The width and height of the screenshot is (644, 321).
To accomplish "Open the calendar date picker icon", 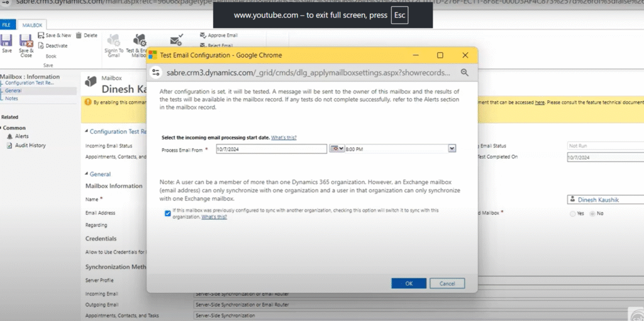I will point(334,148).
